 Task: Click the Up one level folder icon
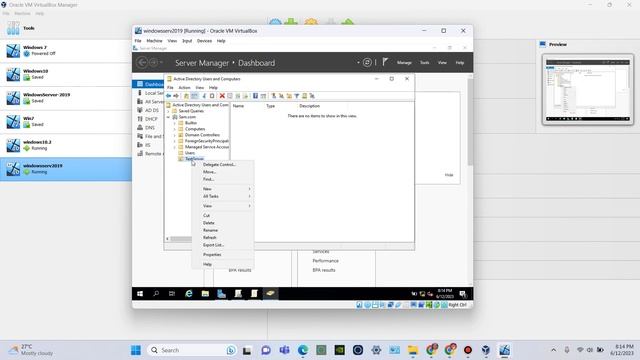point(186,96)
